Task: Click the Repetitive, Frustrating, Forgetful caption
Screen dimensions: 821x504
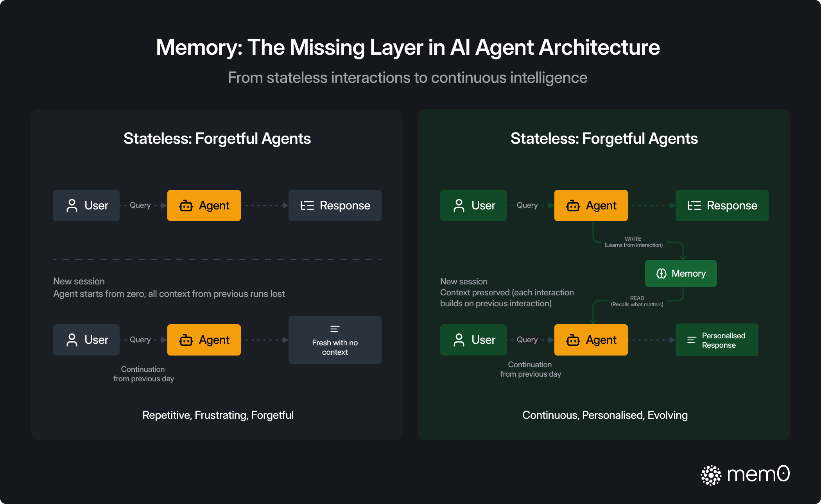Action: [x=218, y=415]
